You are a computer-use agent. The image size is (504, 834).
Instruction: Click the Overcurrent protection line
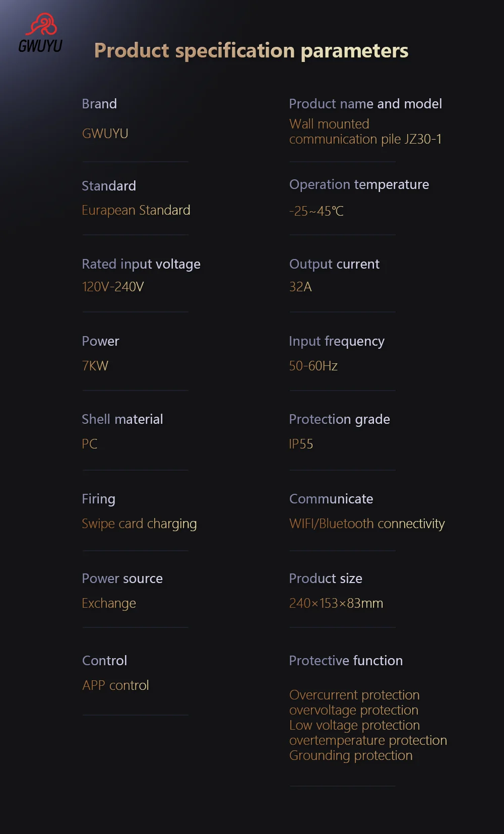click(354, 695)
